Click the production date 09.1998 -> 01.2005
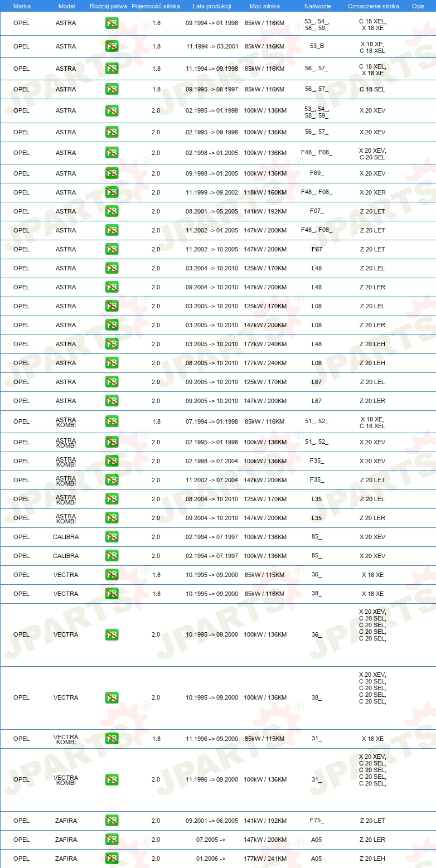Viewport: 436px width, 868px height. click(x=212, y=173)
